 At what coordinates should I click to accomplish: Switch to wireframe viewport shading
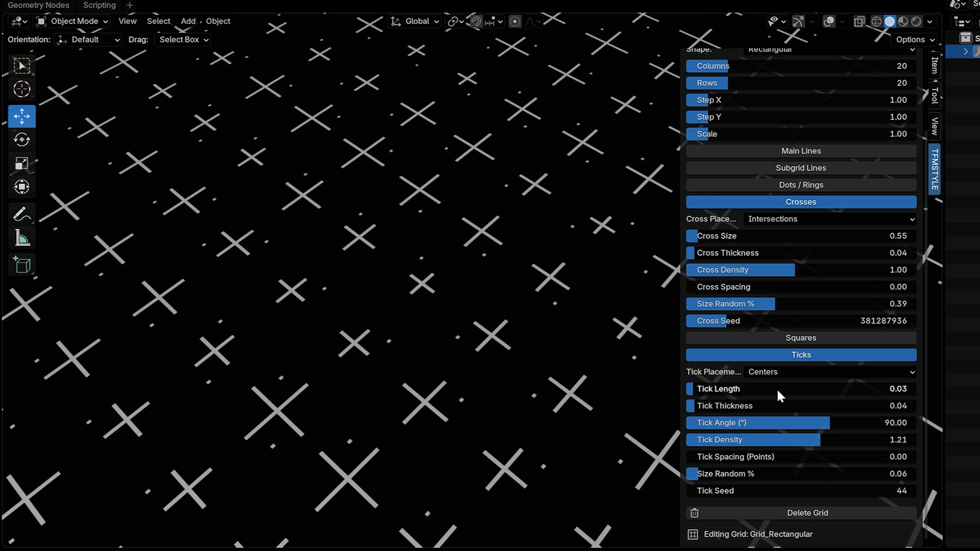coord(876,21)
